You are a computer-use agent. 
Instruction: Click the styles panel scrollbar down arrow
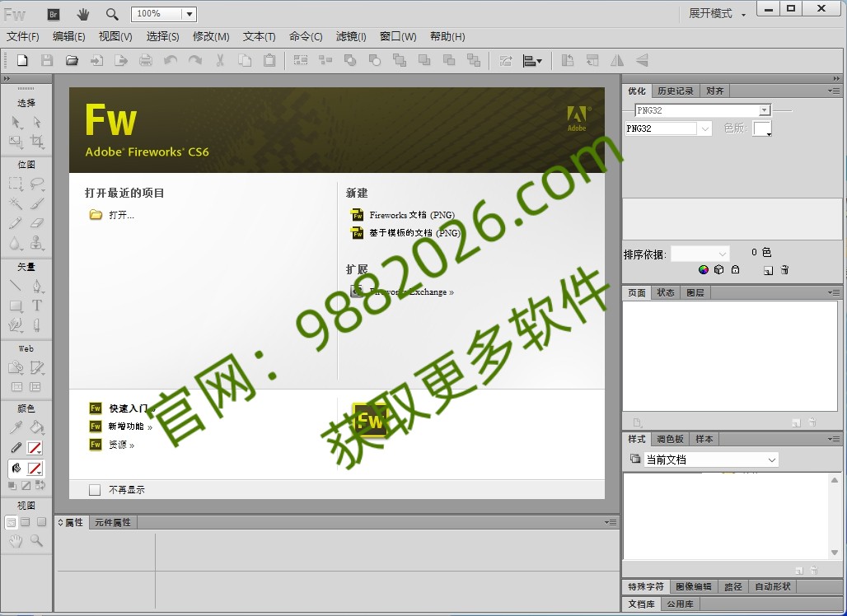point(835,553)
